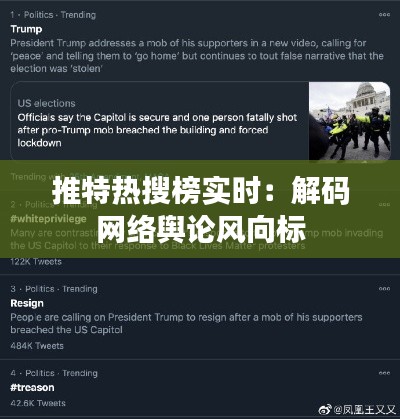Open the Resign trending topic
The image size is (400, 419).
point(27,303)
